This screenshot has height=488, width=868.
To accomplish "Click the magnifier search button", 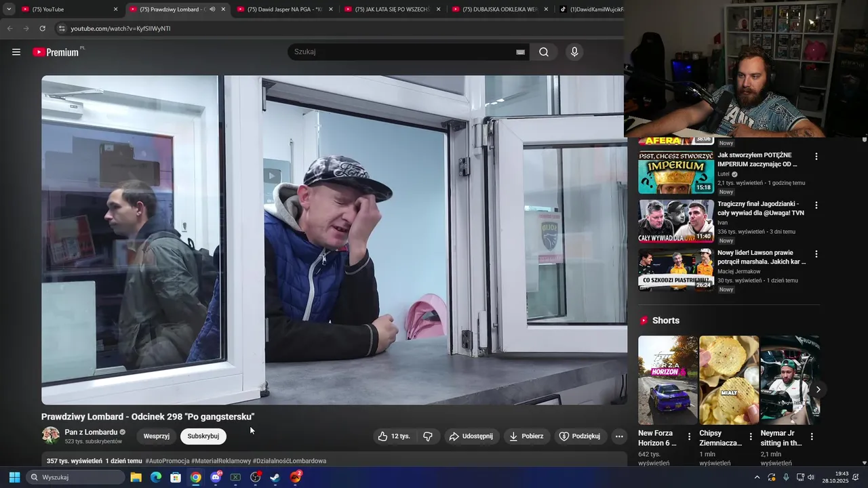I will 544,52.
